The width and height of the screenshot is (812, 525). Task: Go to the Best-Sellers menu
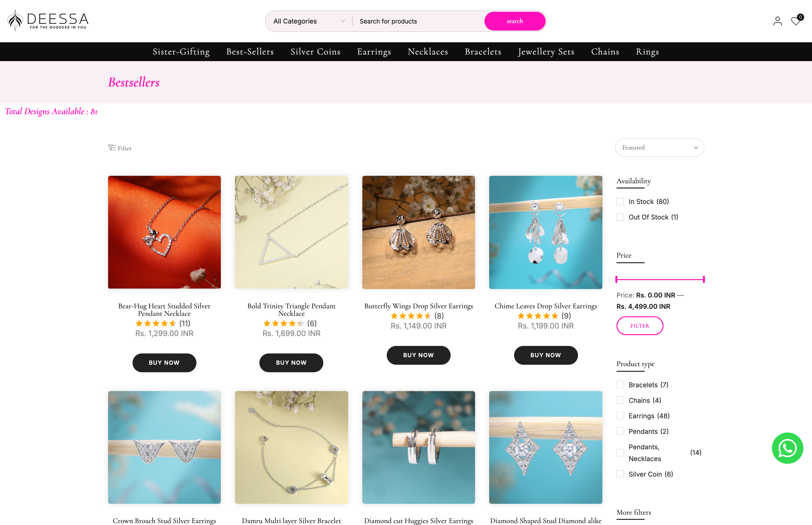[x=250, y=52]
